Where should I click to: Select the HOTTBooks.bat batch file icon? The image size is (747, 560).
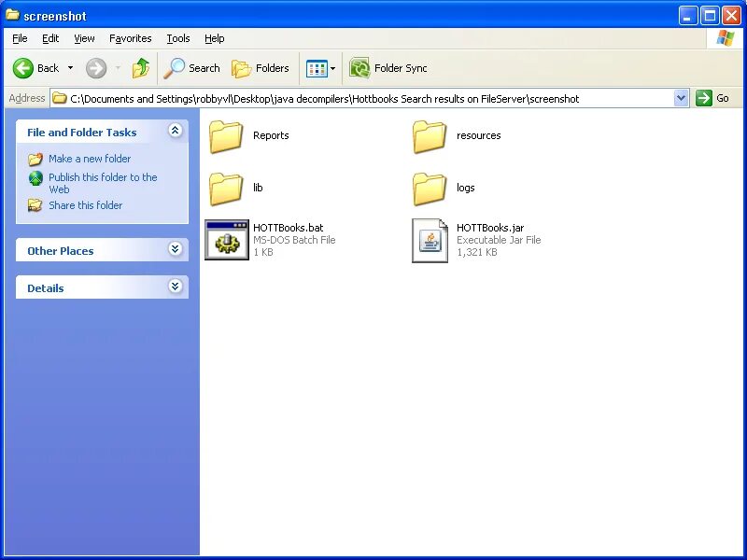pyautogui.click(x=227, y=240)
